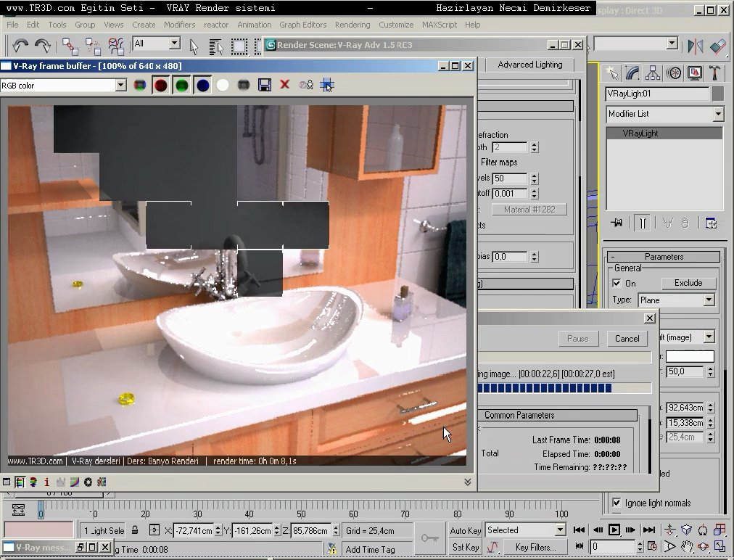Switch to the Create command panel

click(x=611, y=73)
